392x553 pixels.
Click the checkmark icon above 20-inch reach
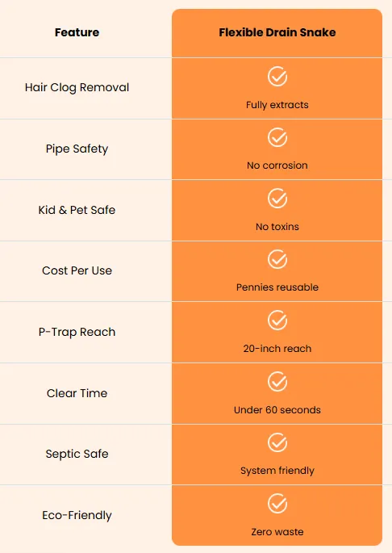[277, 320]
